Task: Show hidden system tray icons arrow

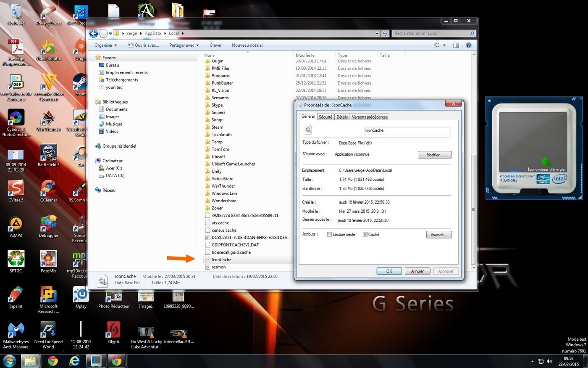Action: pyautogui.click(x=533, y=361)
